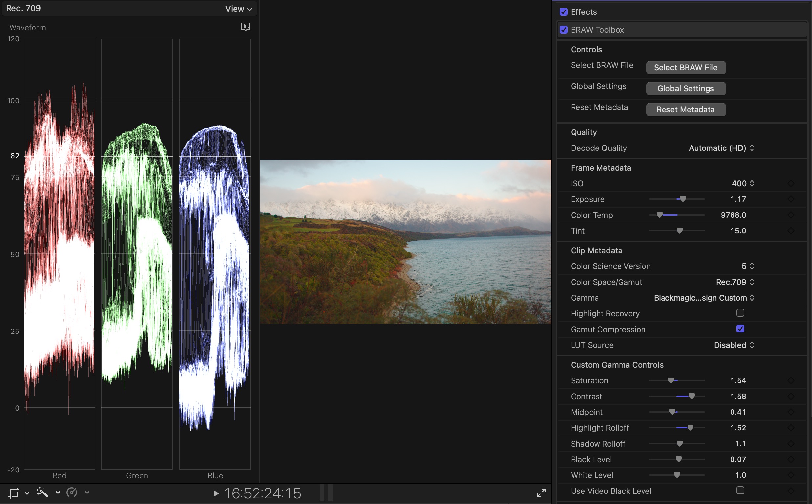Toggle full screen viewer arrows icon
The height and width of the screenshot is (504, 812).
tap(541, 493)
